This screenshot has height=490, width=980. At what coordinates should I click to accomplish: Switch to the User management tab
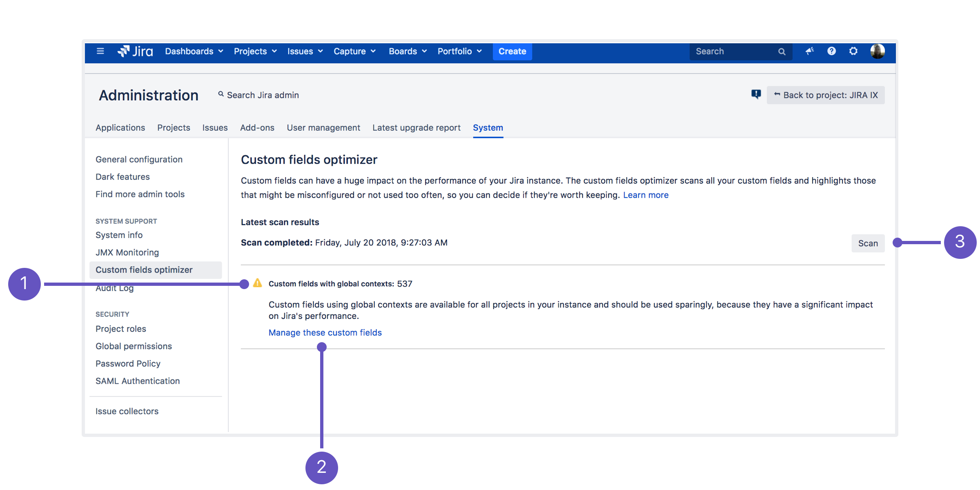coord(323,127)
